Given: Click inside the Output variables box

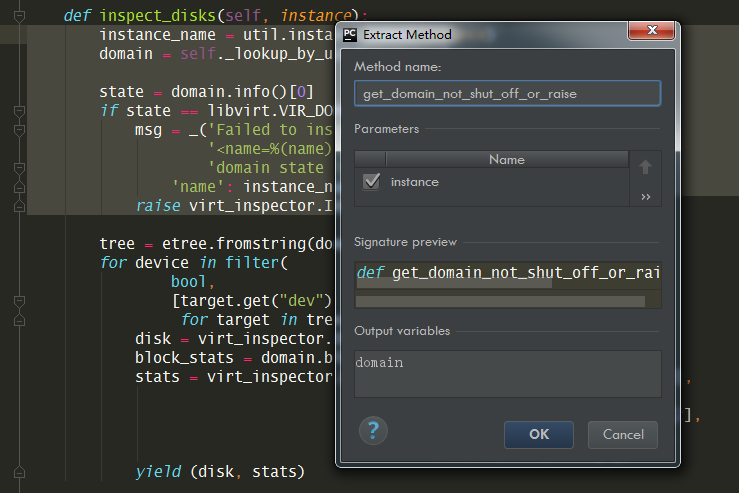Looking at the screenshot, I should pyautogui.click(x=507, y=374).
